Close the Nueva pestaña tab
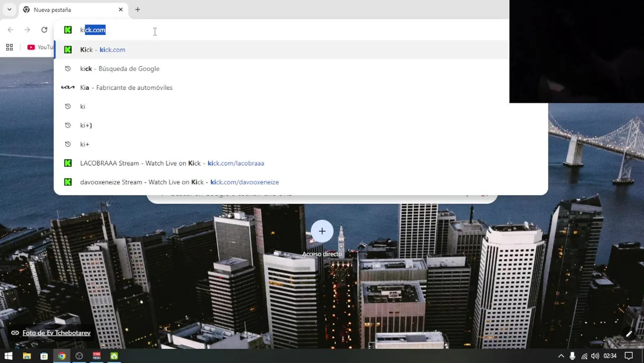This screenshot has height=363, width=644. pos(120,10)
